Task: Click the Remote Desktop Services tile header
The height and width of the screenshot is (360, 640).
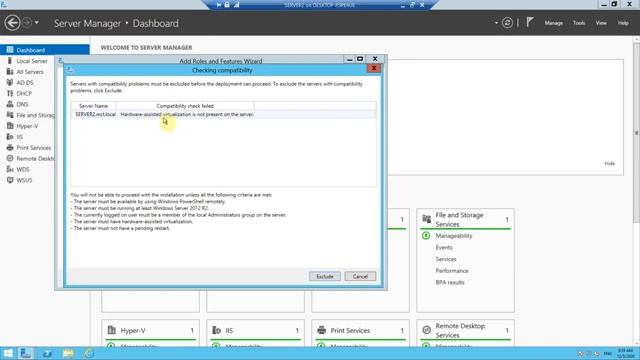Action: click(x=465, y=330)
